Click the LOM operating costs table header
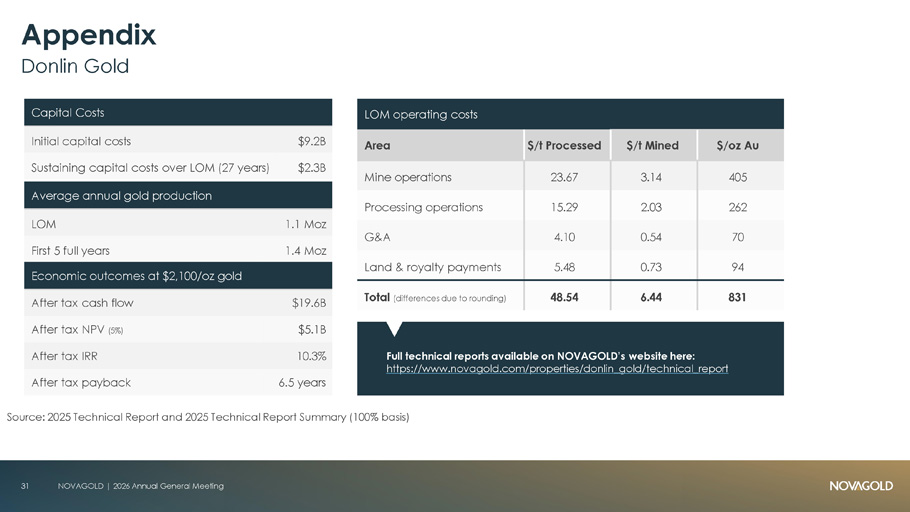 pos(570,114)
